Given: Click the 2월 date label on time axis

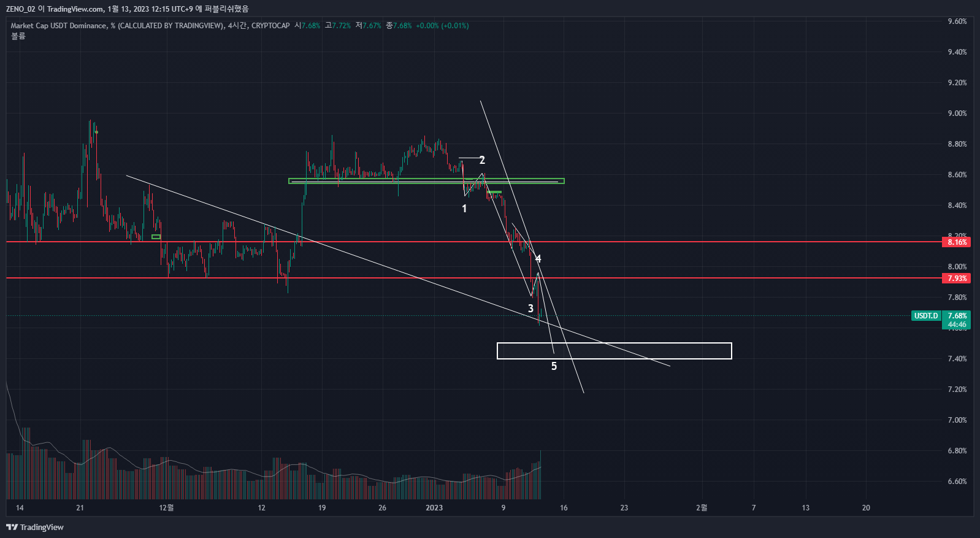Looking at the screenshot, I should pyautogui.click(x=702, y=508).
